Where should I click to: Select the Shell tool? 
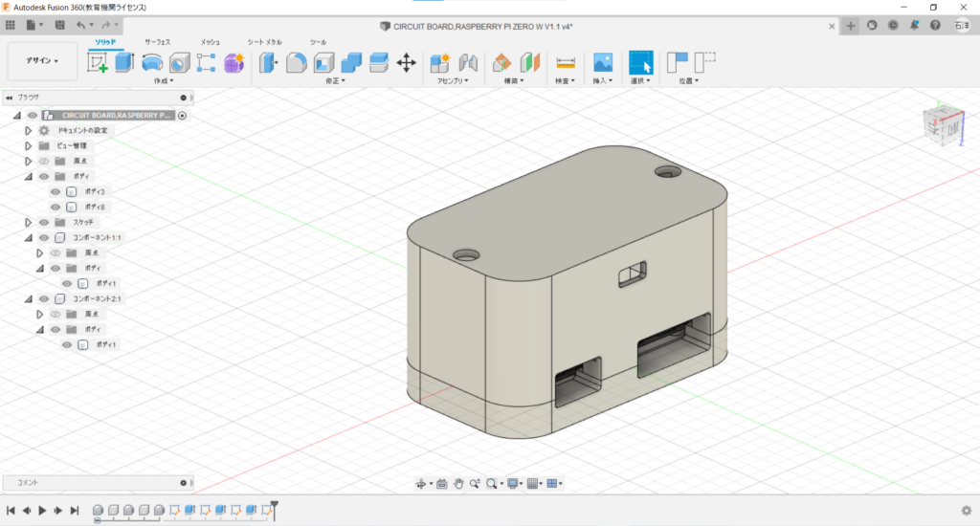click(323, 62)
